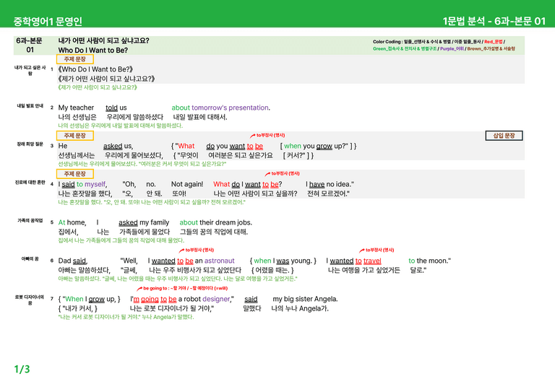Click the "삽입 문장" box
The image size is (555, 392).
pos(504,136)
